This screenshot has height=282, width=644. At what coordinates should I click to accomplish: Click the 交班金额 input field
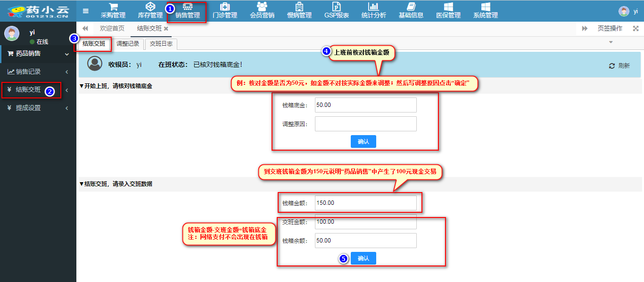coord(366,222)
